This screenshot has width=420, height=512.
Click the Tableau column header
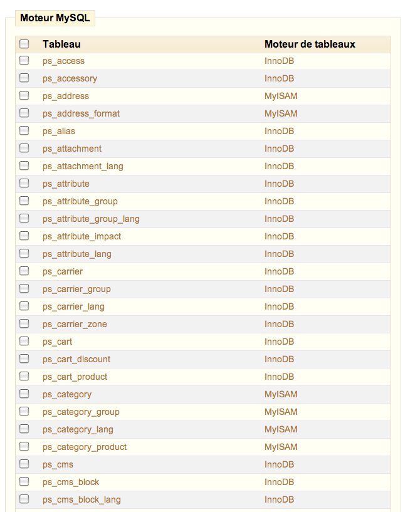(61, 44)
